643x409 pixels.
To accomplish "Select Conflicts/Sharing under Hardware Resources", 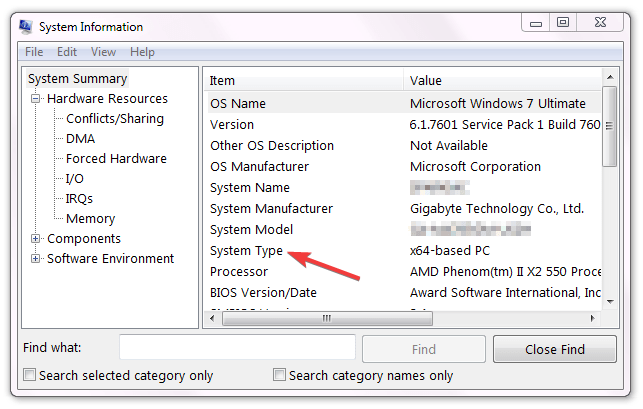I will pos(114,119).
